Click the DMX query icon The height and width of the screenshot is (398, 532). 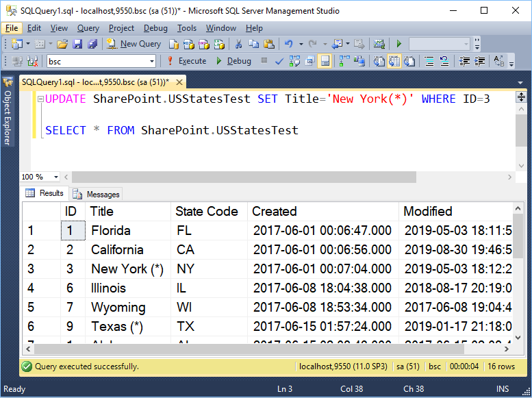coord(204,44)
